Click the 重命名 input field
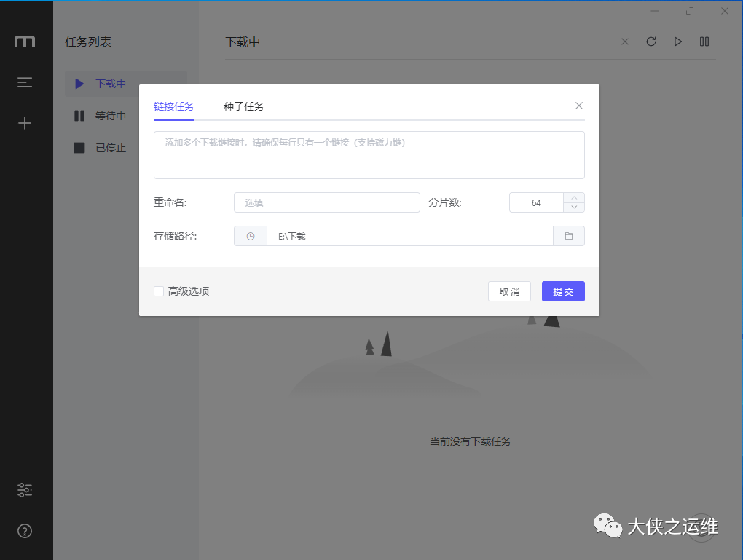Viewport: 743px width, 560px height. (327, 202)
